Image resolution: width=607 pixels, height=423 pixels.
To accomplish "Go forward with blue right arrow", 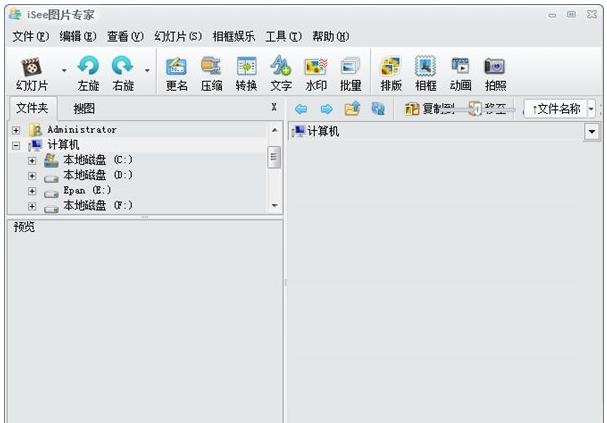I will [326, 109].
